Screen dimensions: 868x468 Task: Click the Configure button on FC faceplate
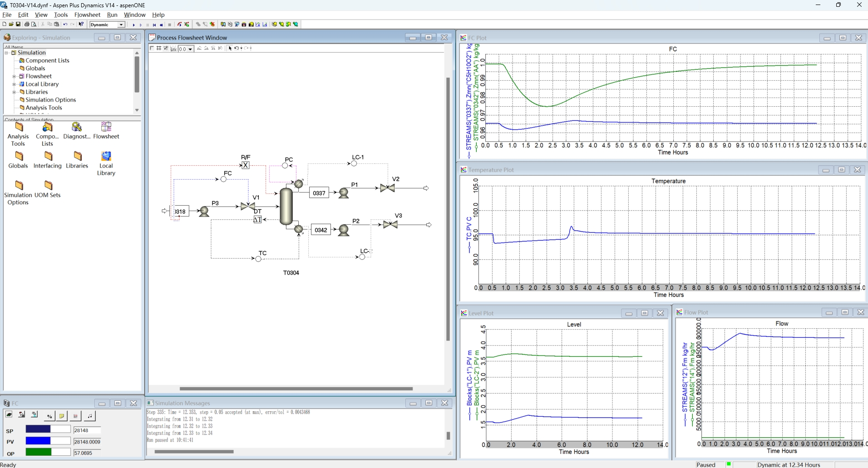click(62, 416)
